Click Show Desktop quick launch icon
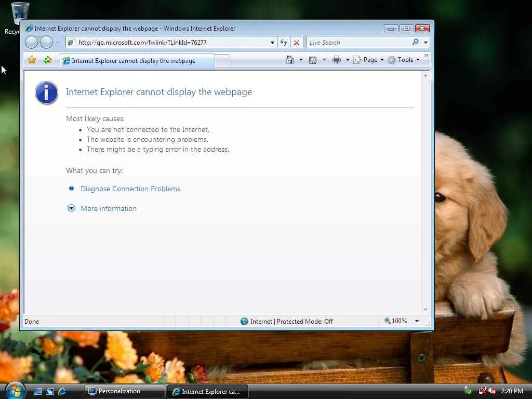Viewport: 532px width, 399px height. 38,392
